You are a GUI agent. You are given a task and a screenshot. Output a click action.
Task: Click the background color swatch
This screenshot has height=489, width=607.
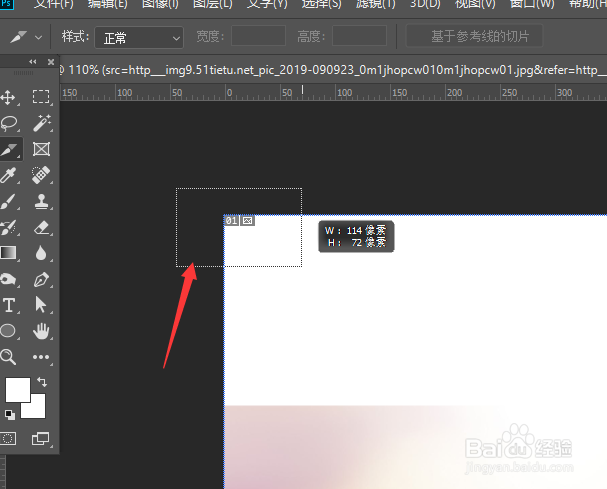click(38, 410)
